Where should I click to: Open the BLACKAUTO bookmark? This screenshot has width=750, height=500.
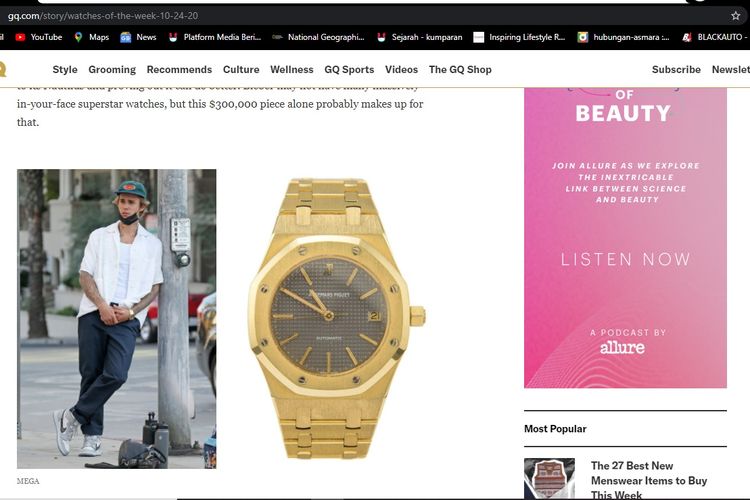(715, 37)
